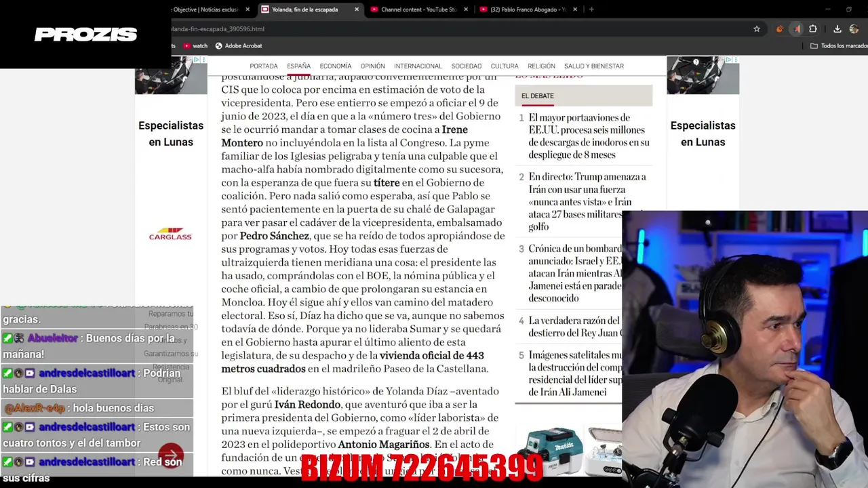868x488 pixels.
Task: Close the Pablo Franco Abogado tab
Action: coord(575,9)
